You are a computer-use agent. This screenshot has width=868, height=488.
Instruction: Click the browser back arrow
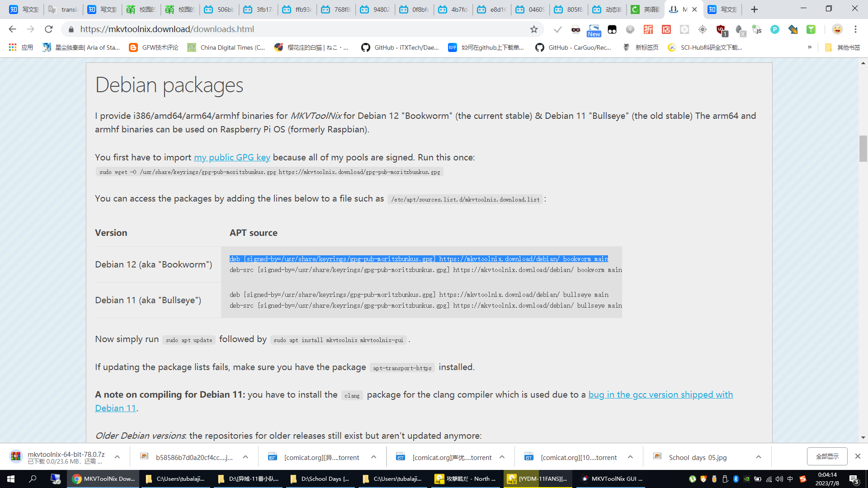pos(12,29)
